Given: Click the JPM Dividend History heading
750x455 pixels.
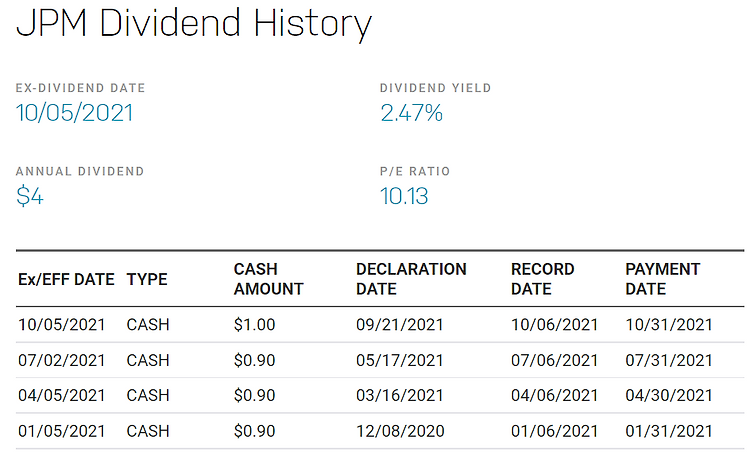Looking at the screenshot, I should point(194,24).
